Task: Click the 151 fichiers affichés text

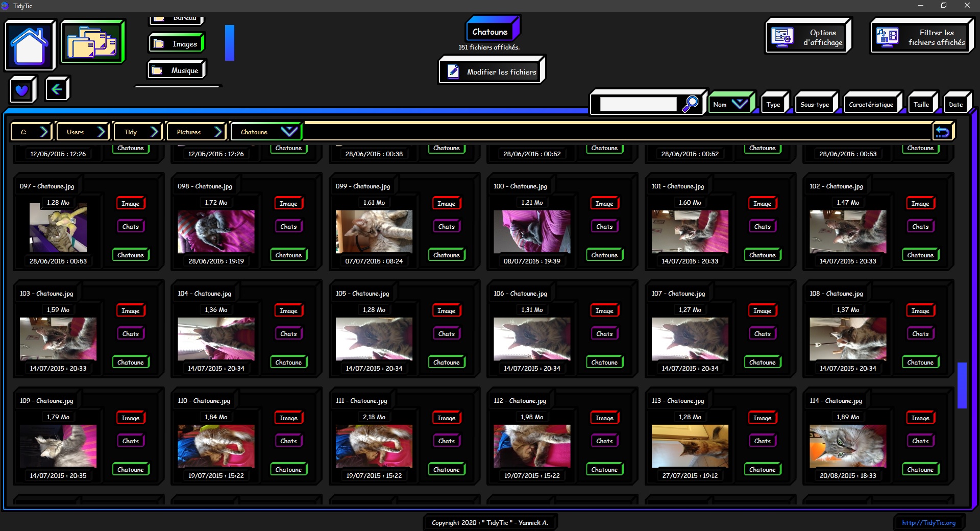Action: pos(489,47)
